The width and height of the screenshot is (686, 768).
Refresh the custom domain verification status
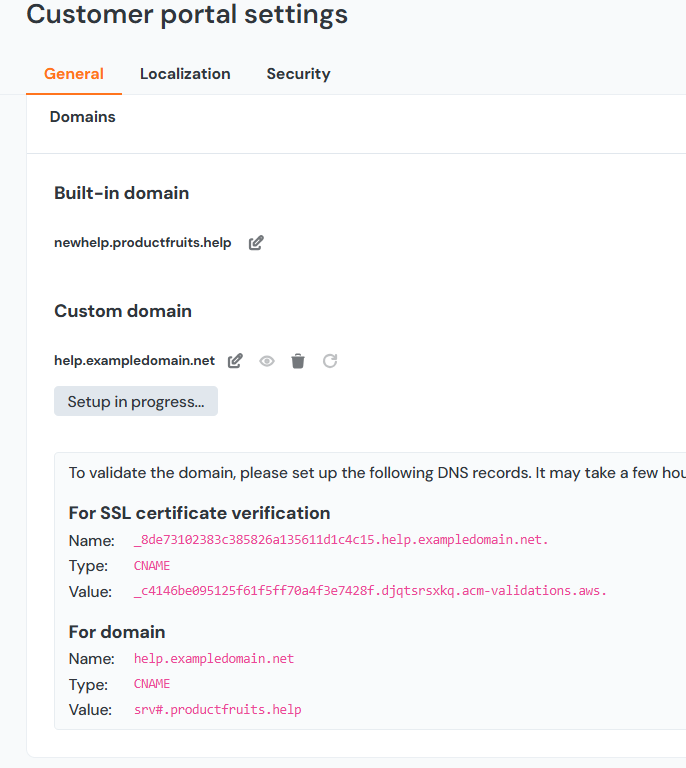[x=330, y=361]
